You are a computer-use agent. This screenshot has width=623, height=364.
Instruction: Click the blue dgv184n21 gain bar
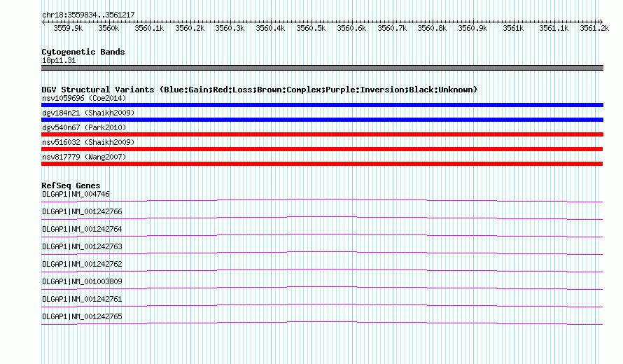[322, 120]
